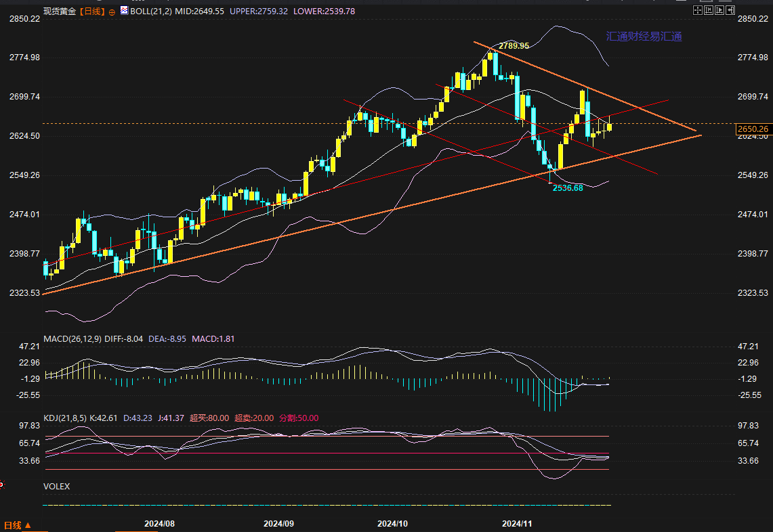Click the left axis 2699.74 price label
The height and width of the screenshot is (532, 773).
click(24, 97)
